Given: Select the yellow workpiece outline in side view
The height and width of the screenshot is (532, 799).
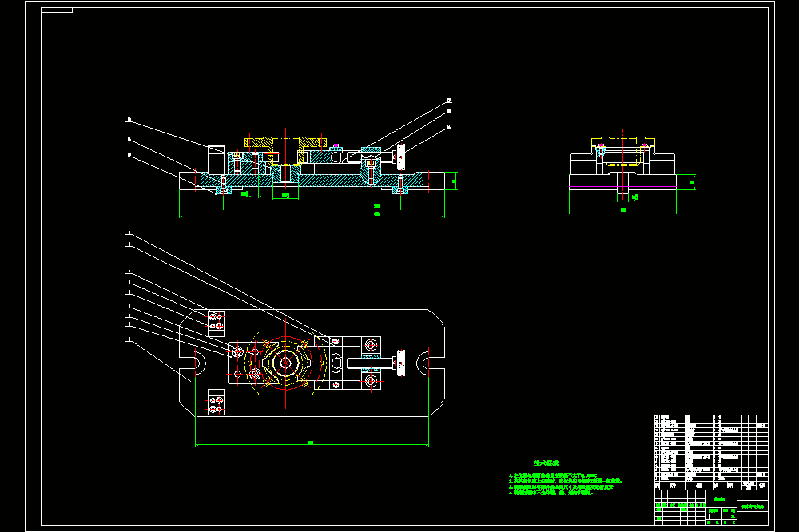Looking at the screenshot, I should coord(622,151).
